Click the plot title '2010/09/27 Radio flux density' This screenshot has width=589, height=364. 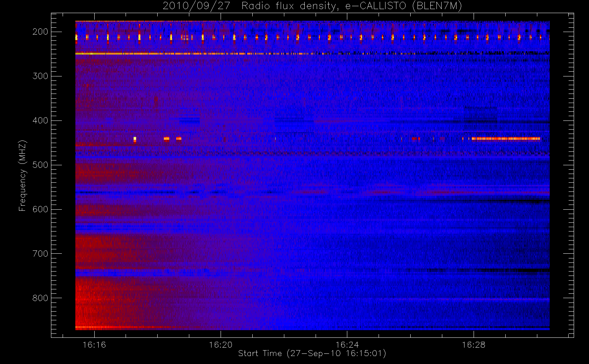pos(312,6)
